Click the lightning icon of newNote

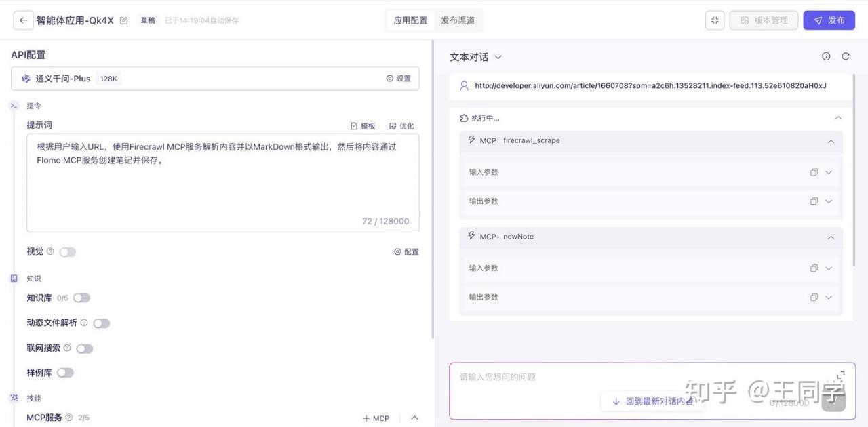(472, 236)
